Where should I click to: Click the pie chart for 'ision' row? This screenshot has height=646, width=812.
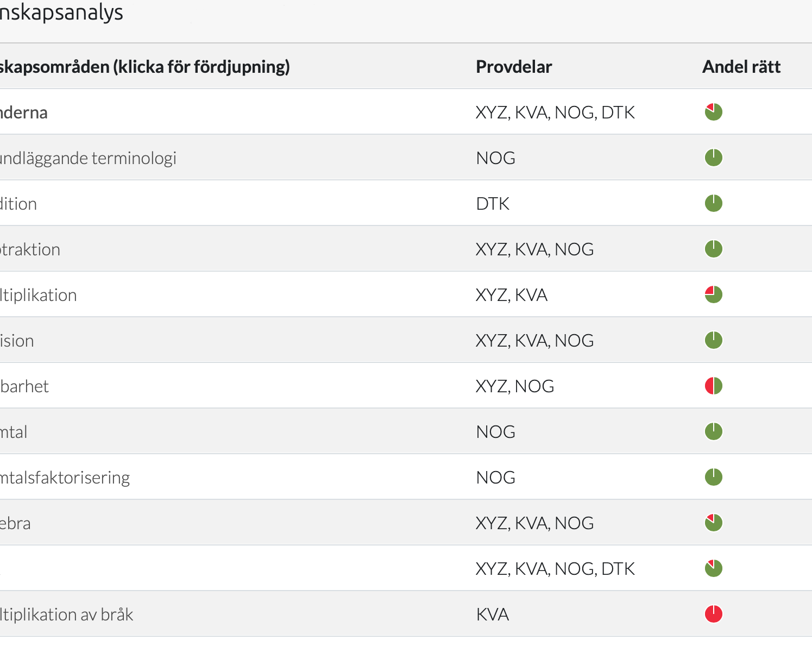coord(713,340)
